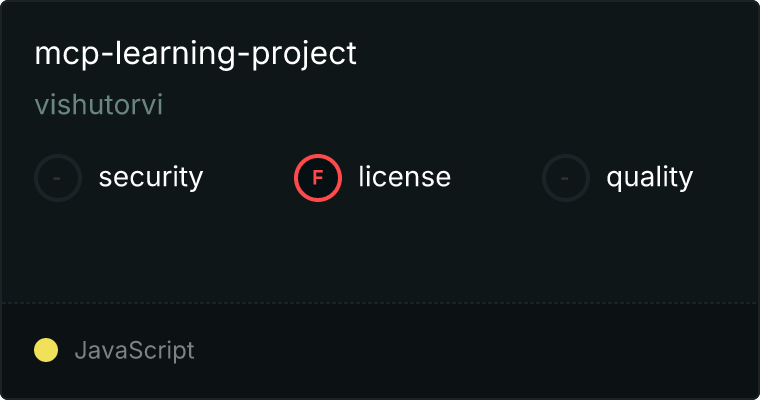Open the vishutorvi author profile link
The height and width of the screenshot is (400, 760).
pos(99,106)
